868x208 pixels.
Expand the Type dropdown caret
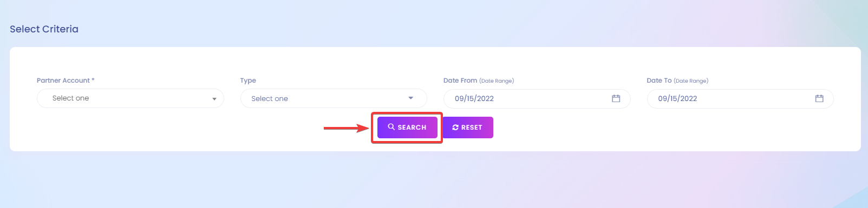pyautogui.click(x=411, y=98)
